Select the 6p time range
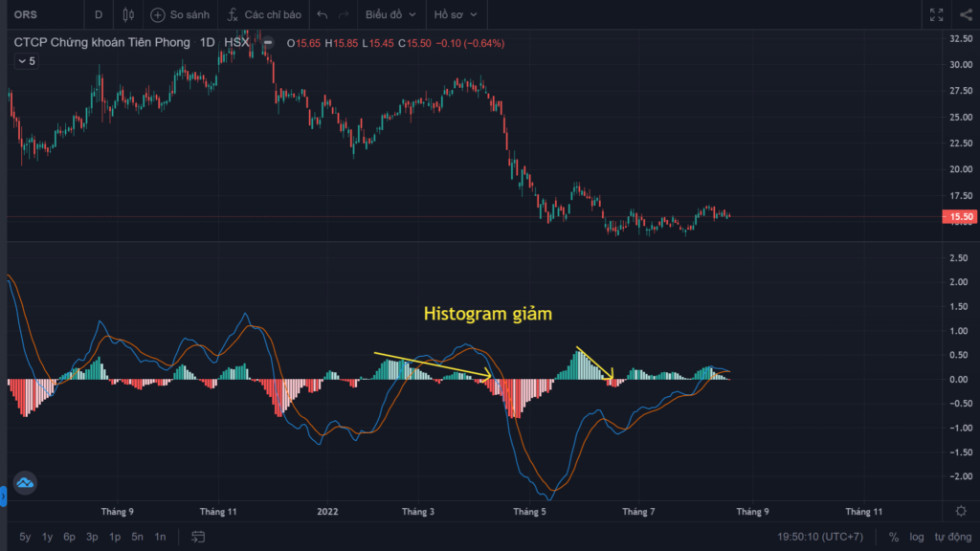This screenshot has width=980, height=551. pos(69,537)
